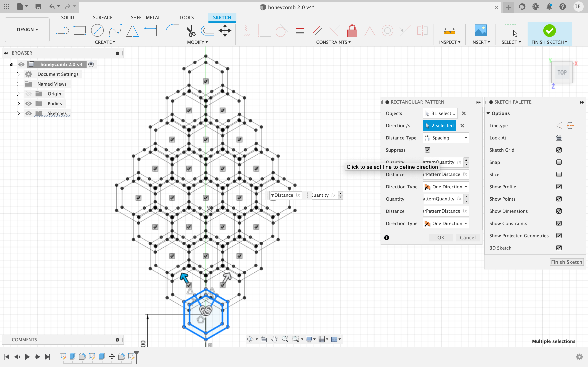Toggle Snap option in Sketch Palette

tap(559, 162)
